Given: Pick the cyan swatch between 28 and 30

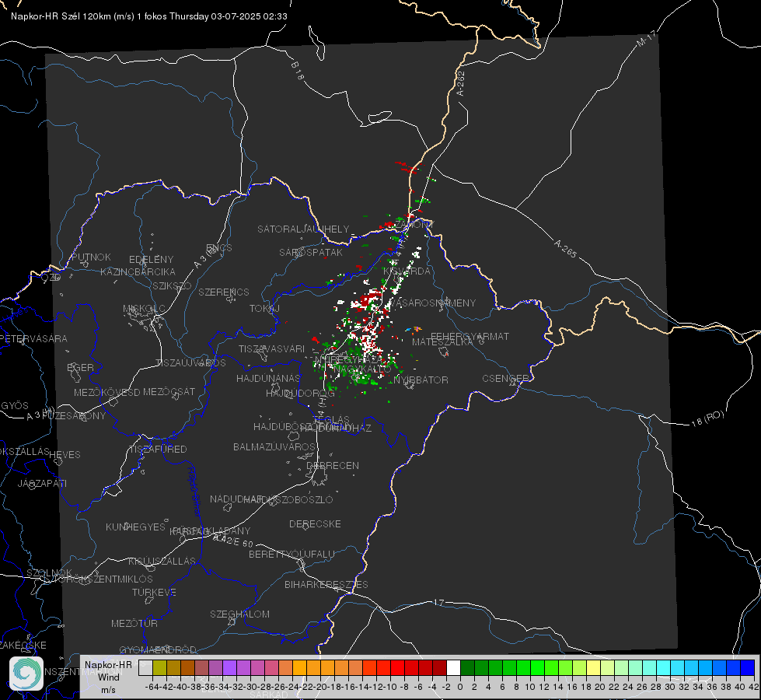Looking at the screenshot, I should pos(664,667).
